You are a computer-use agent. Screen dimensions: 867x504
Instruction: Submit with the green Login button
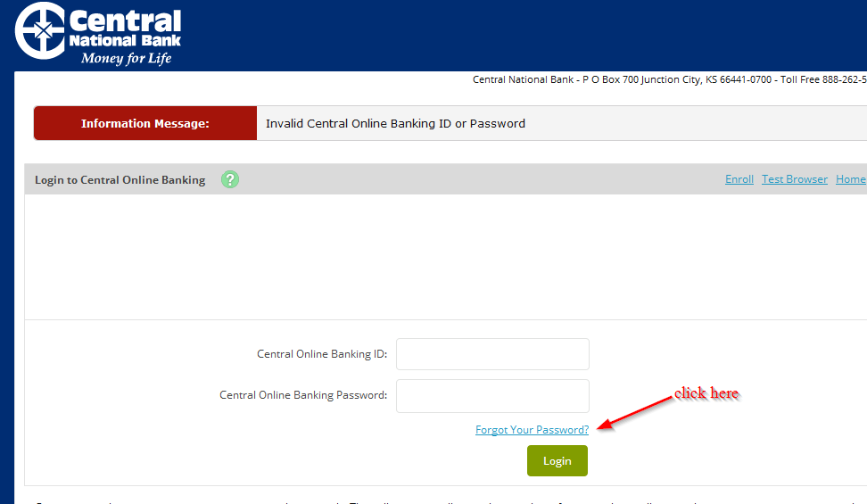point(557,461)
